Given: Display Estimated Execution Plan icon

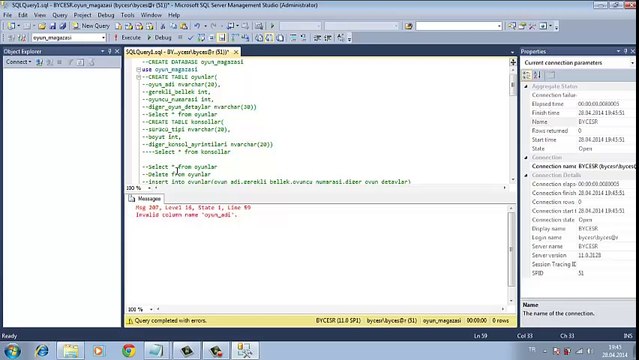Looking at the screenshot, I should click(201, 38).
